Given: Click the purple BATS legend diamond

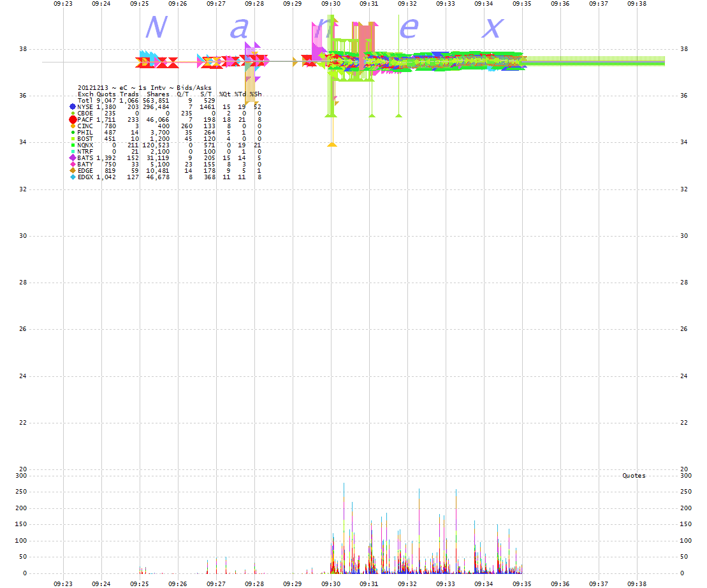Looking at the screenshot, I should point(73,158).
